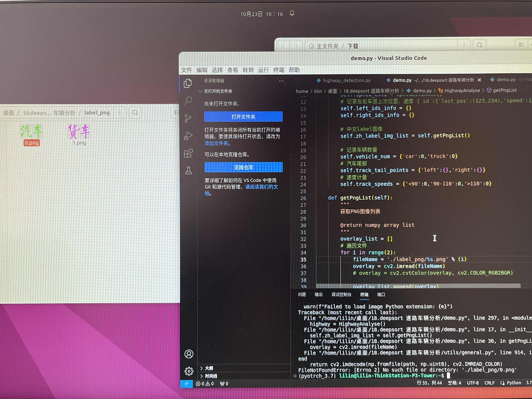Click the demo.py breadcrumb item
The width and height of the screenshot is (532, 399).
pyautogui.click(x=422, y=91)
